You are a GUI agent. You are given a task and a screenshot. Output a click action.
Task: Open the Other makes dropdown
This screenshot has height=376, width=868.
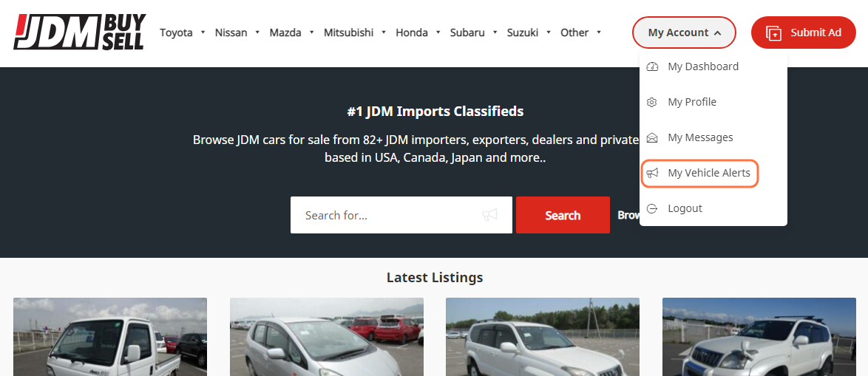click(x=580, y=32)
